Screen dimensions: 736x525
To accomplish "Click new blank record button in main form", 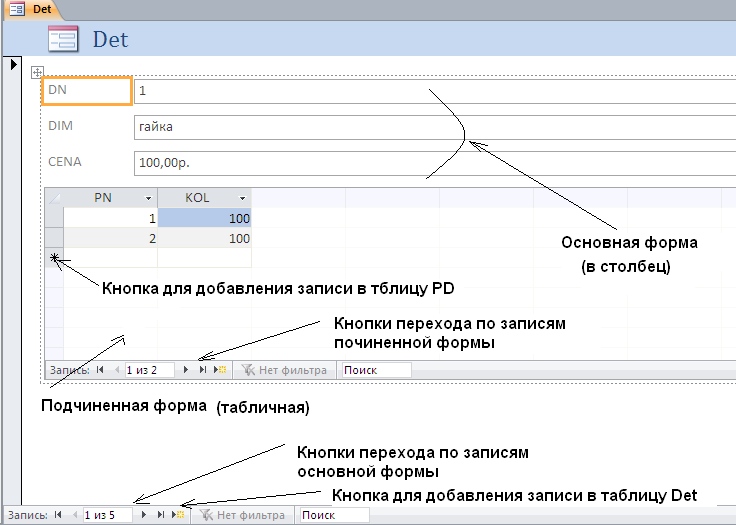I will (178, 515).
